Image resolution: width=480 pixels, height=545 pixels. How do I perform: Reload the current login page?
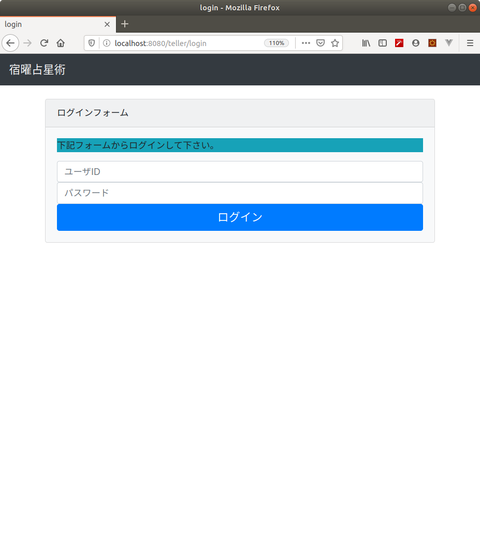(44, 43)
